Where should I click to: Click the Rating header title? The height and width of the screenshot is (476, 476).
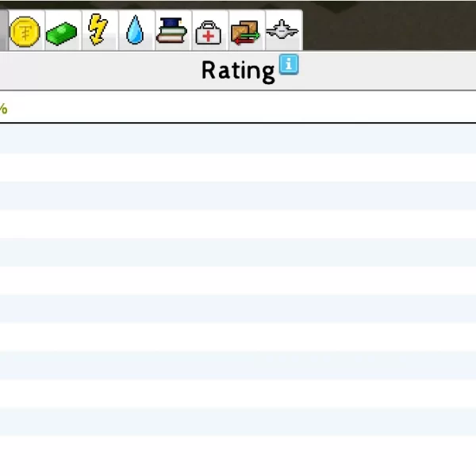[x=237, y=71]
